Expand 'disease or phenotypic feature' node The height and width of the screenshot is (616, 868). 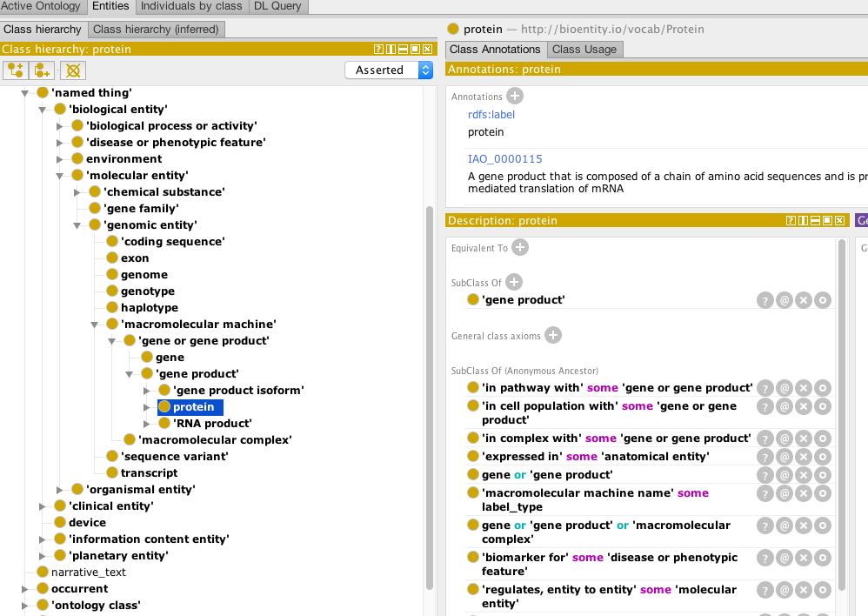point(60,143)
